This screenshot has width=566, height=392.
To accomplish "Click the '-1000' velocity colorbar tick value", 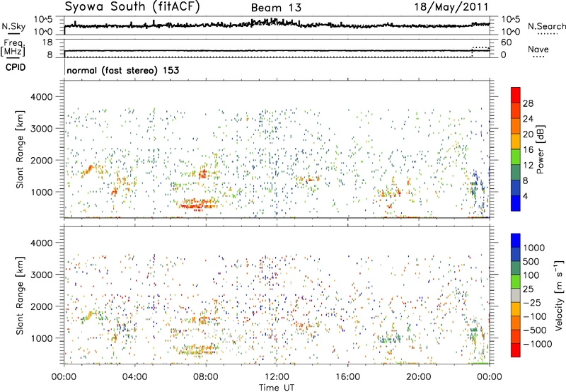I will [x=537, y=344].
